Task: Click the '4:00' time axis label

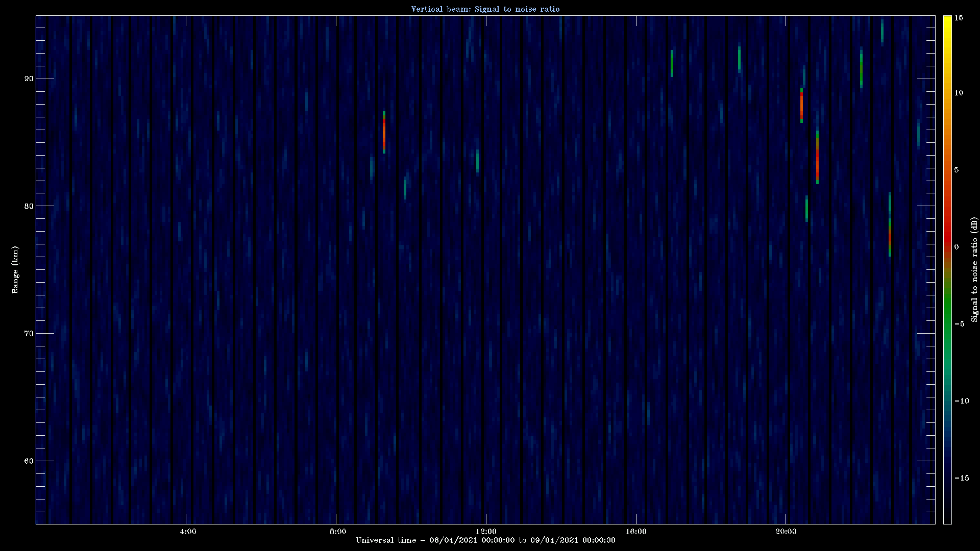Action: pyautogui.click(x=188, y=532)
